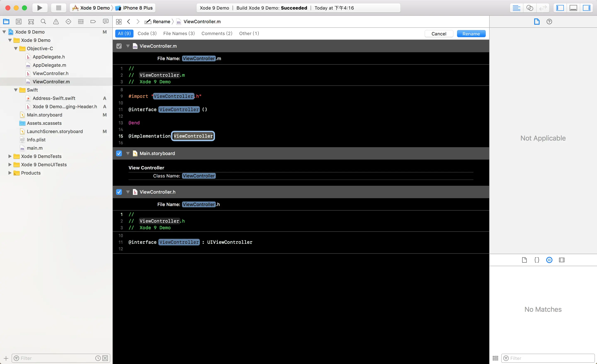The image size is (597, 364).
Task: Click the blue Rename button
Action: coord(471,34)
